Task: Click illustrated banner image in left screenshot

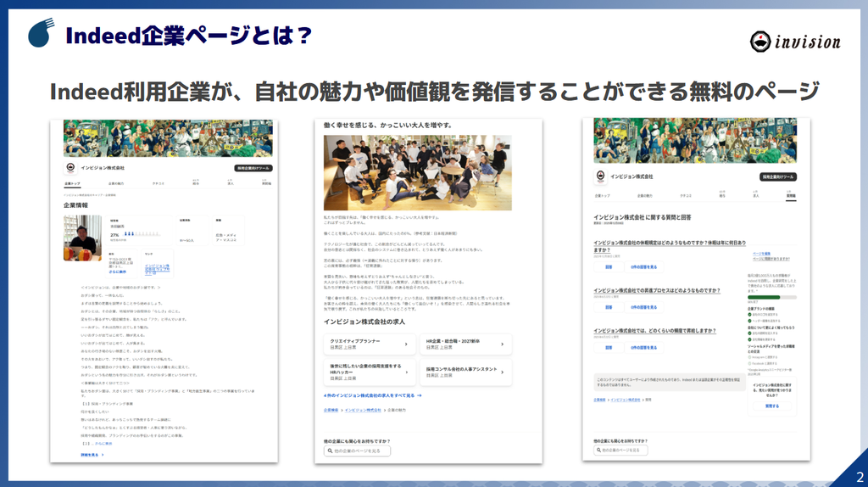Action: tap(168, 138)
